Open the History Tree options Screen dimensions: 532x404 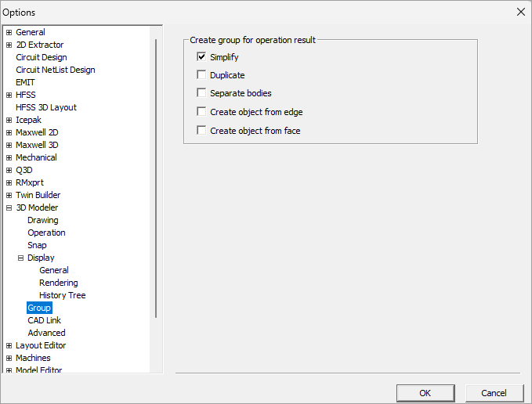point(63,295)
